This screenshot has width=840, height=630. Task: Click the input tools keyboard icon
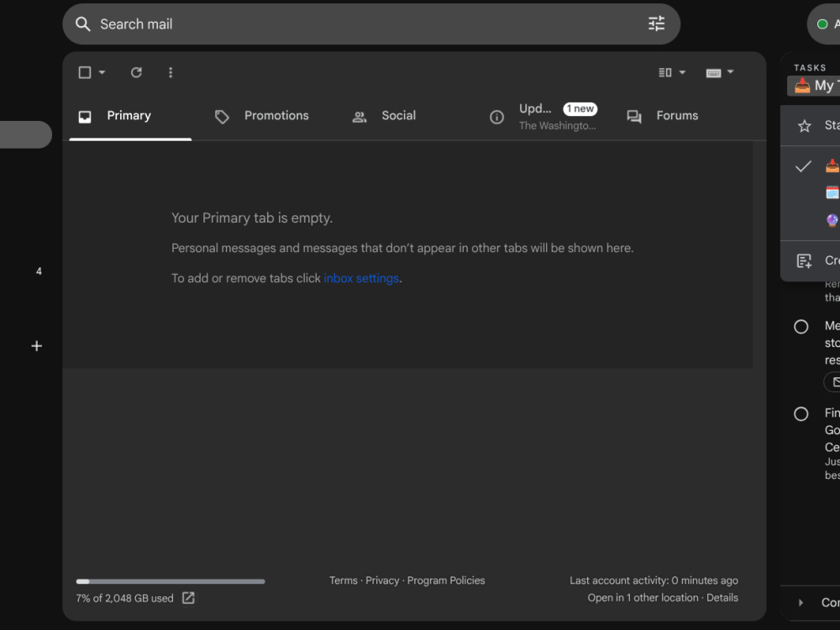713,73
